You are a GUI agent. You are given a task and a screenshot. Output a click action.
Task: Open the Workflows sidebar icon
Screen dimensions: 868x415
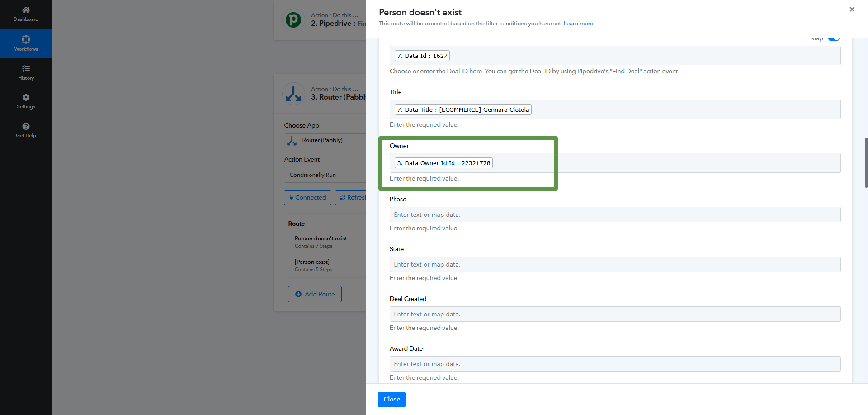[x=26, y=40]
